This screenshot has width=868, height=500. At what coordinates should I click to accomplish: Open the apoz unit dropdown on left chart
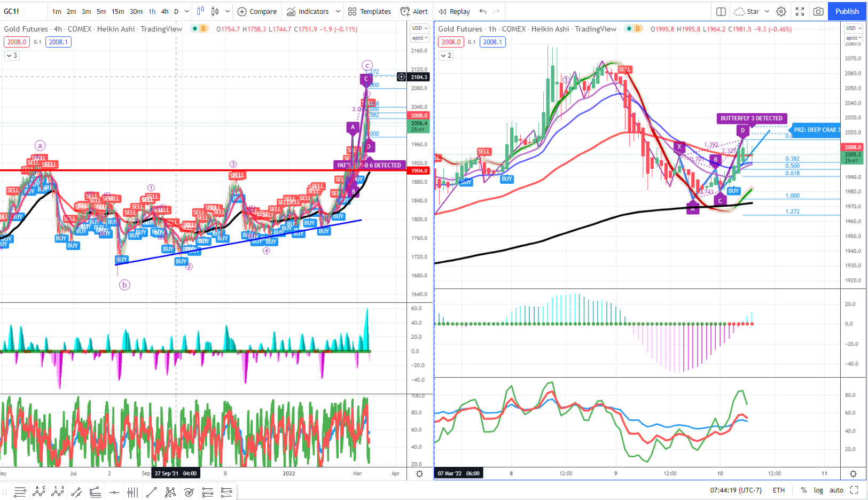420,38
